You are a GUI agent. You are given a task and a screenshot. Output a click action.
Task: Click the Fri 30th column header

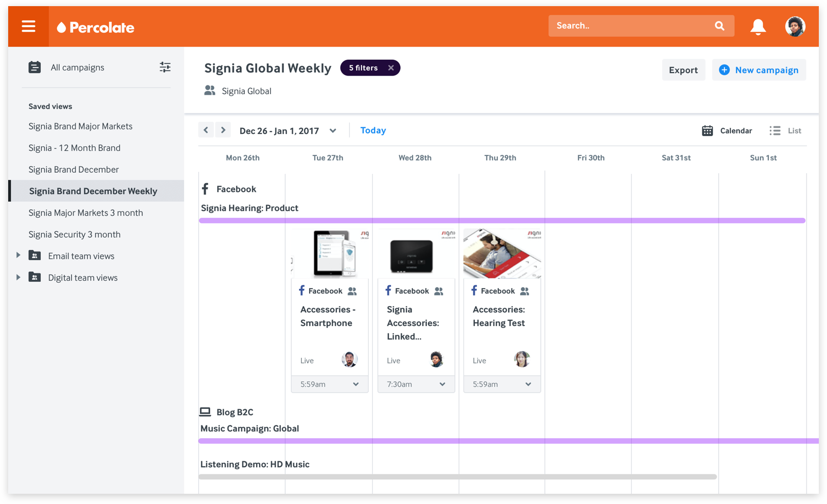tap(591, 157)
